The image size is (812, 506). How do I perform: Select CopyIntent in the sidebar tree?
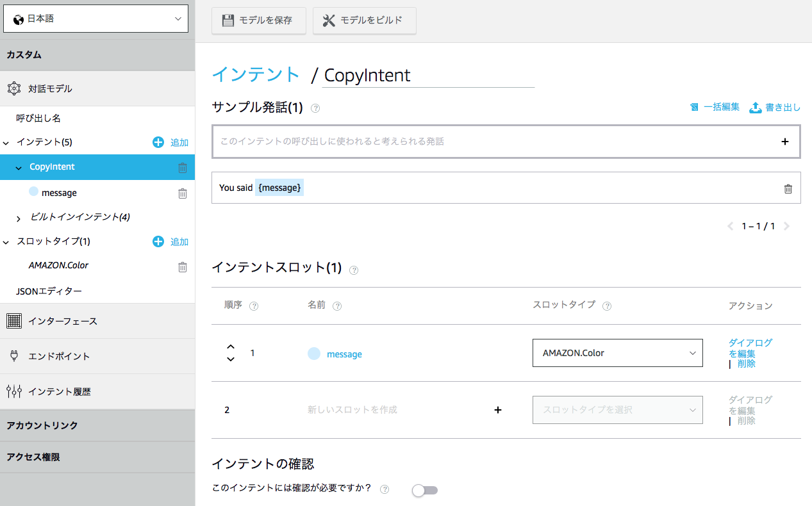click(52, 167)
